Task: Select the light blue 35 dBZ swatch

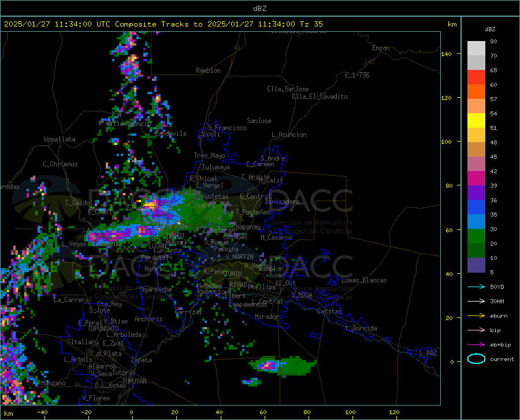Action: tap(476, 221)
